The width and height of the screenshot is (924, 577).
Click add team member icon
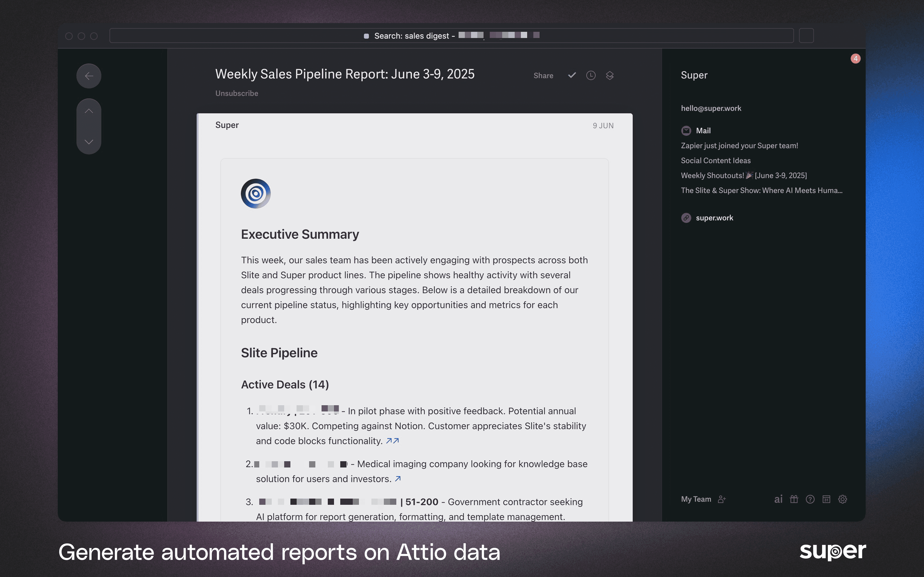[x=722, y=499]
